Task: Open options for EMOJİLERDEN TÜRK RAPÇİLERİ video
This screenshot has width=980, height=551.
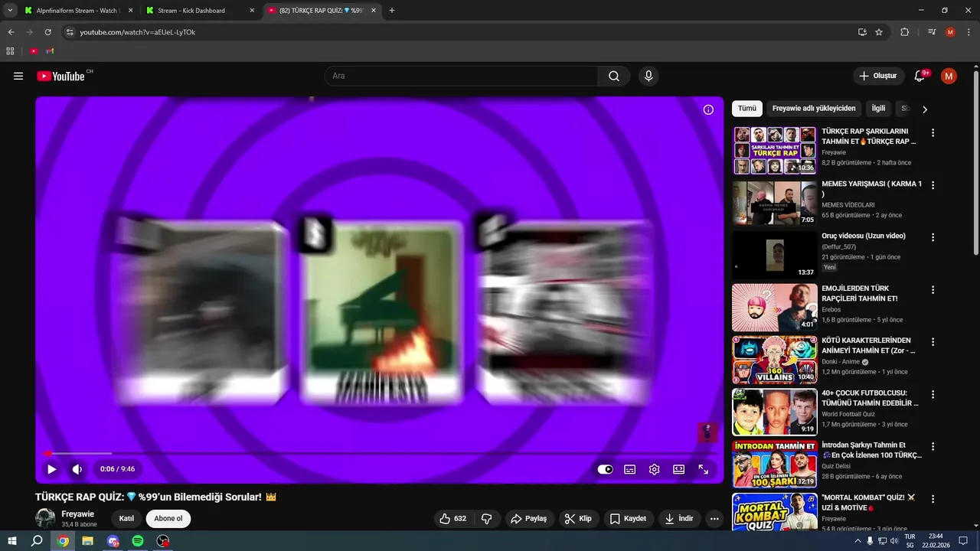Action: click(x=933, y=290)
